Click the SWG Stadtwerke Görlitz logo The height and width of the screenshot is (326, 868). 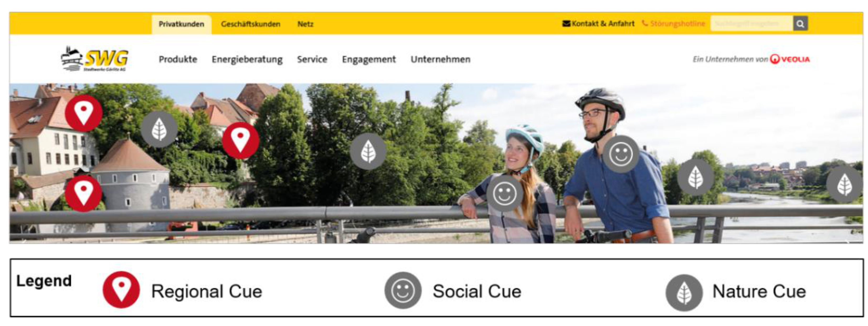click(94, 59)
